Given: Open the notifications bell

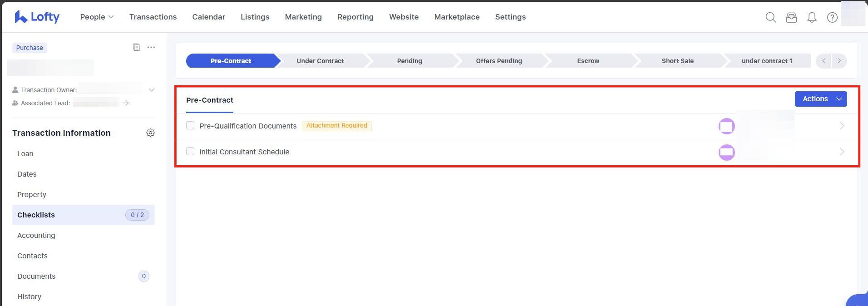Looking at the screenshot, I should (x=812, y=17).
